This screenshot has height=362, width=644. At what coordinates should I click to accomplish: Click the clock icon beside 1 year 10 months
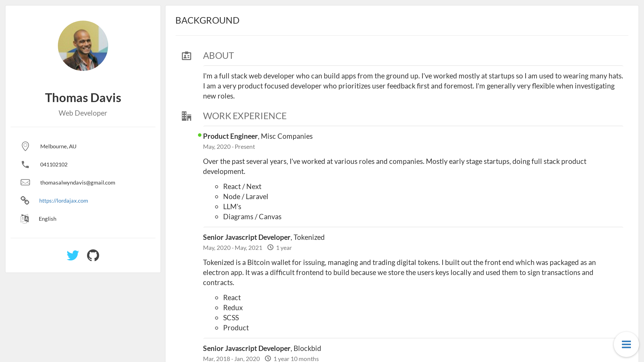click(x=268, y=359)
